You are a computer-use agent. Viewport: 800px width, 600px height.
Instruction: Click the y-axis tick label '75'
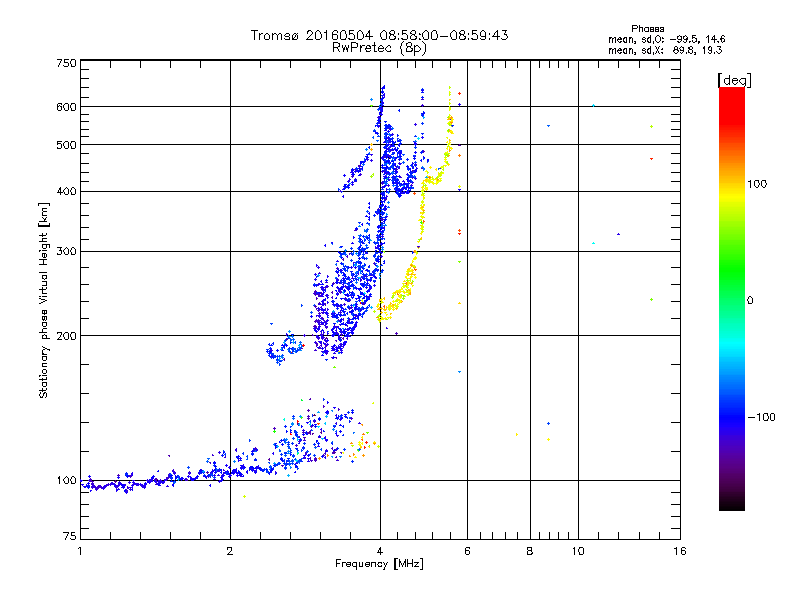click(70, 536)
